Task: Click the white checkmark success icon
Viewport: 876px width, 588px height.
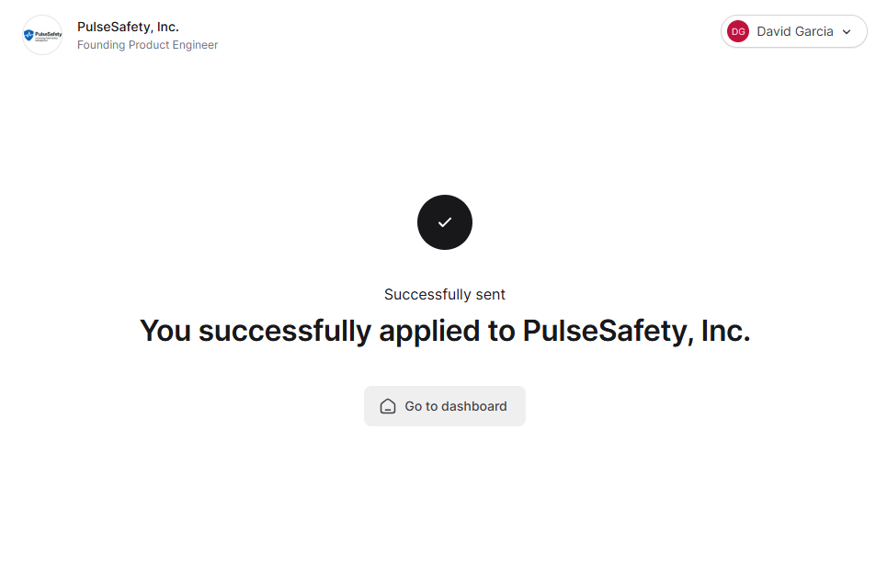Action: coord(445,222)
